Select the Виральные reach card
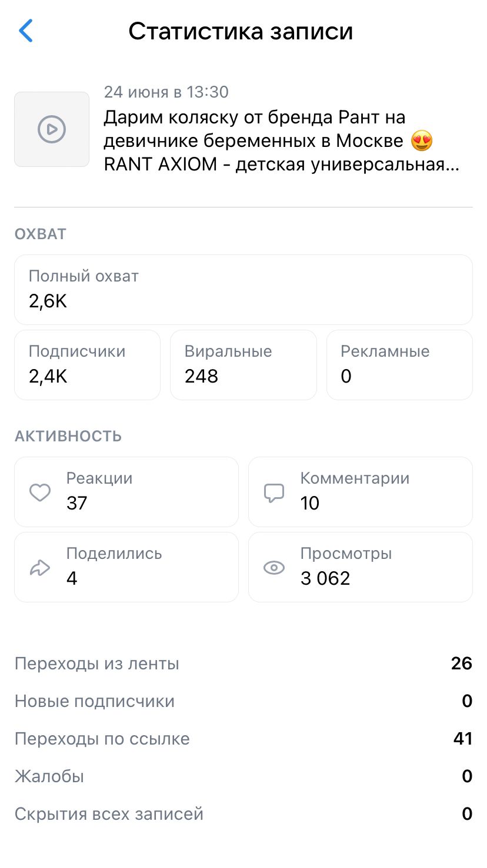 pyautogui.click(x=243, y=364)
